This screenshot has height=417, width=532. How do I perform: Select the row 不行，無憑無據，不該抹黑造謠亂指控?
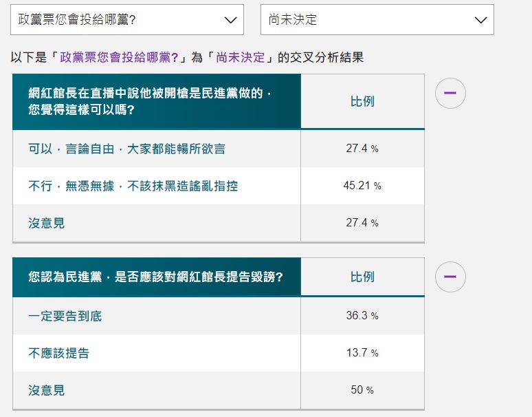click(x=219, y=186)
